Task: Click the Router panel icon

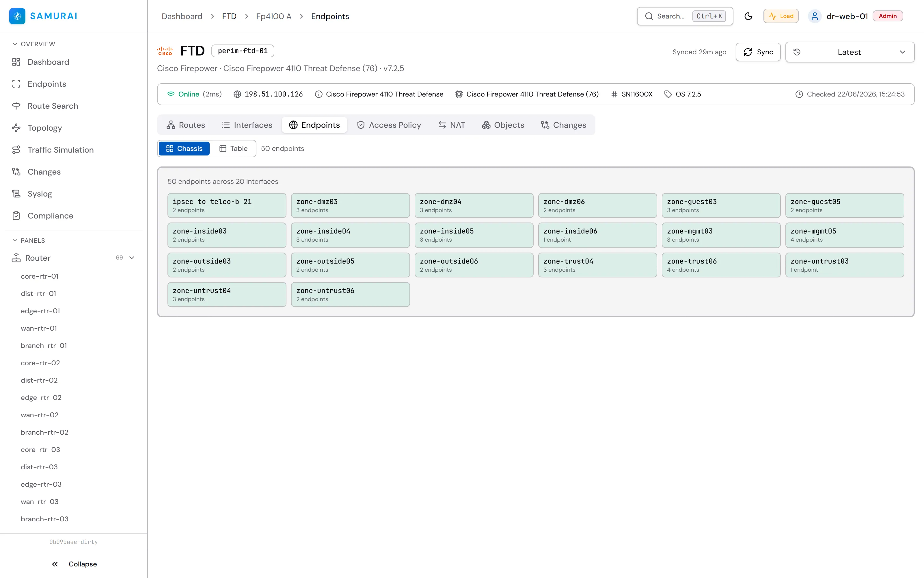Action: [16, 258]
